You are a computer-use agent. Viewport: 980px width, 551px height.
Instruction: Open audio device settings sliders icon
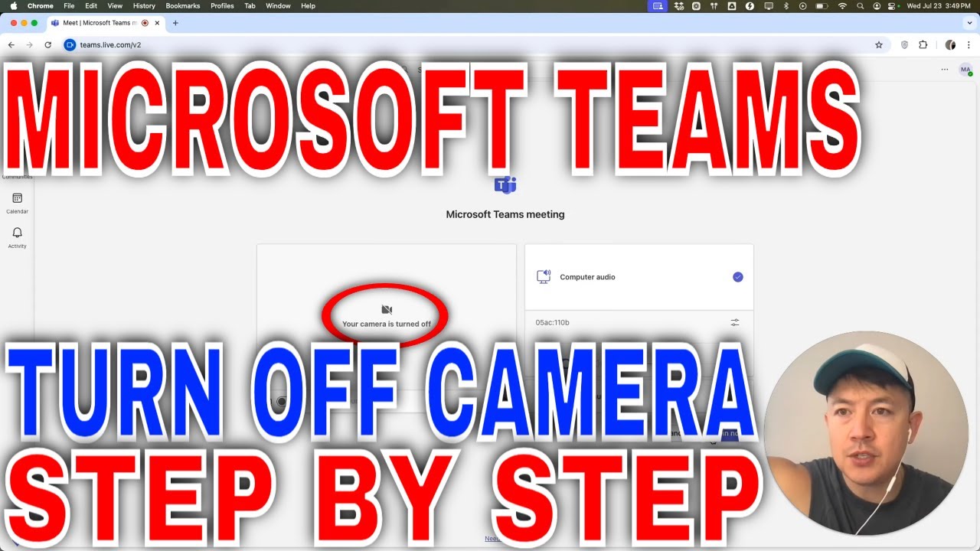735,323
